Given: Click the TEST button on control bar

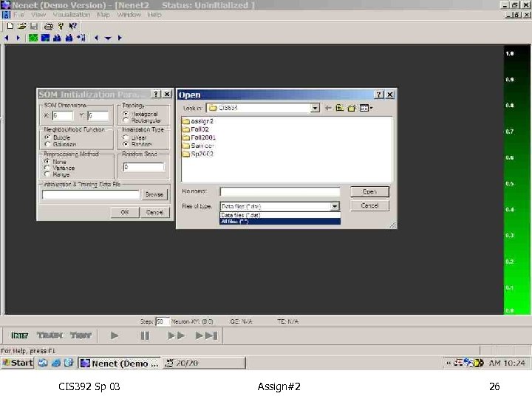Looking at the screenshot, I should [x=81, y=335].
